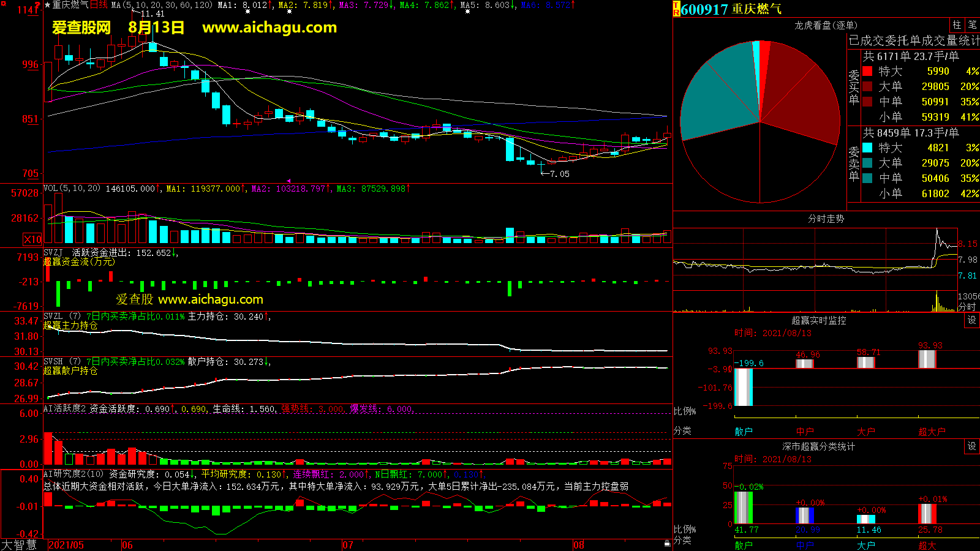The width and height of the screenshot is (980, 551).
Task: Click the lock icon at chart bottom-right
Action: [667, 543]
